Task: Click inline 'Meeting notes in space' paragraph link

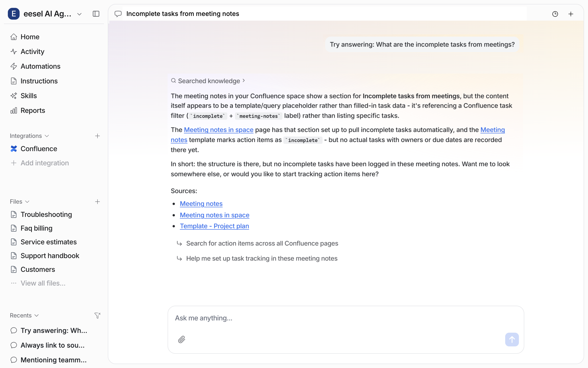Action: pyautogui.click(x=219, y=130)
